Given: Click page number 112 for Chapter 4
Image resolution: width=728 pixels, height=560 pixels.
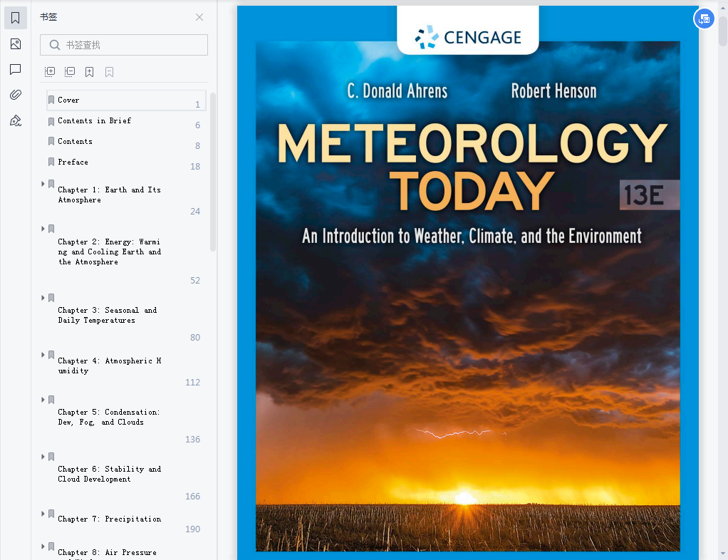Looking at the screenshot, I should (192, 383).
